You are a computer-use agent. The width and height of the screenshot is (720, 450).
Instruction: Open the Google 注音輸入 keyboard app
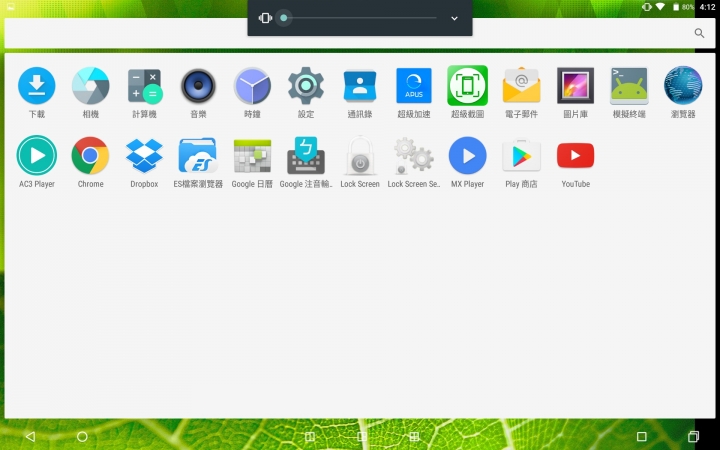[x=306, y=155]
